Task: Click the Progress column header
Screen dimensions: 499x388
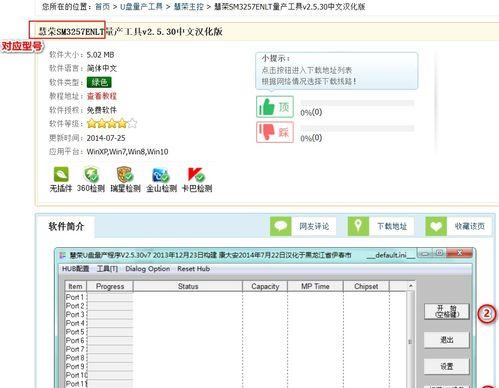Action: pos(110,286)
